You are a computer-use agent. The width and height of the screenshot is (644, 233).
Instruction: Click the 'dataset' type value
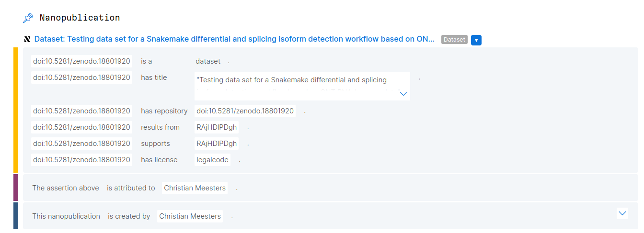click(x=208, y=61)
